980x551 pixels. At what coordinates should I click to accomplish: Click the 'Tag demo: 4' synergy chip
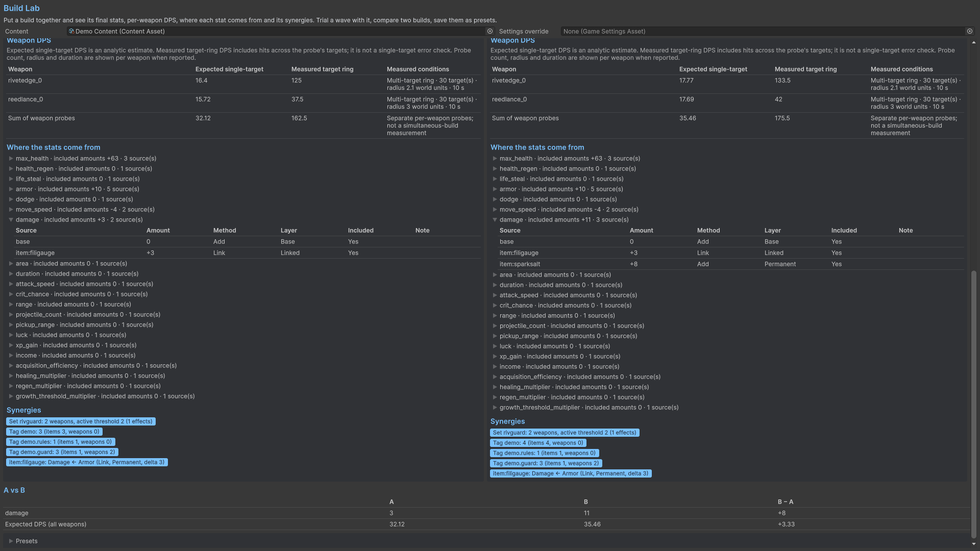(538, 443)
